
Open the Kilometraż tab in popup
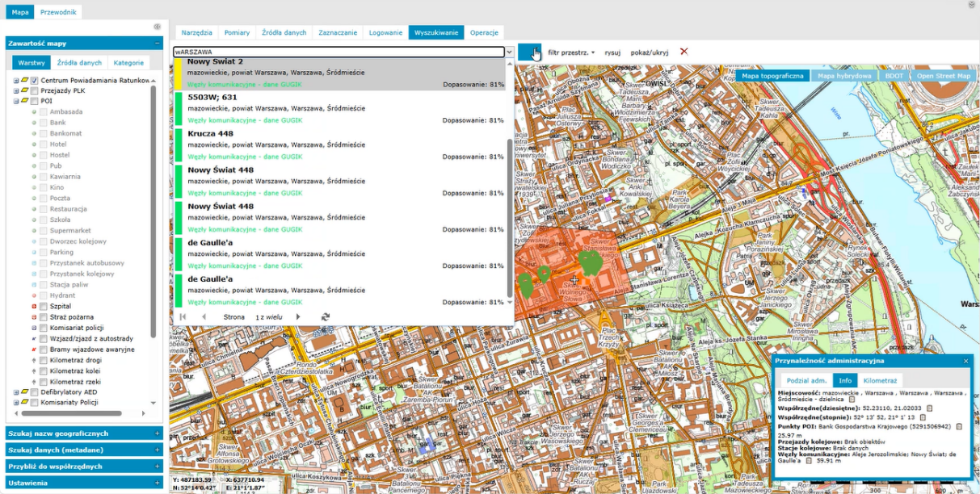click(880, 380)
